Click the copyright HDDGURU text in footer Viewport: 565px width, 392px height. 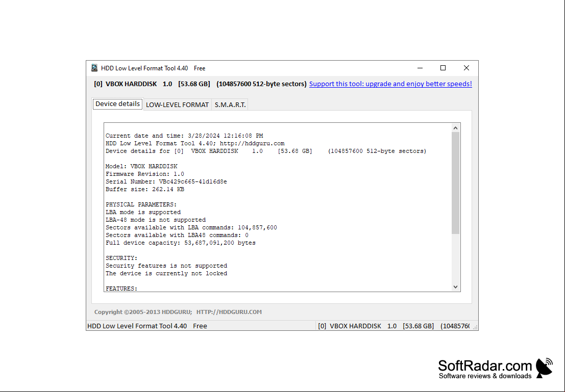[x=178, y=312]
